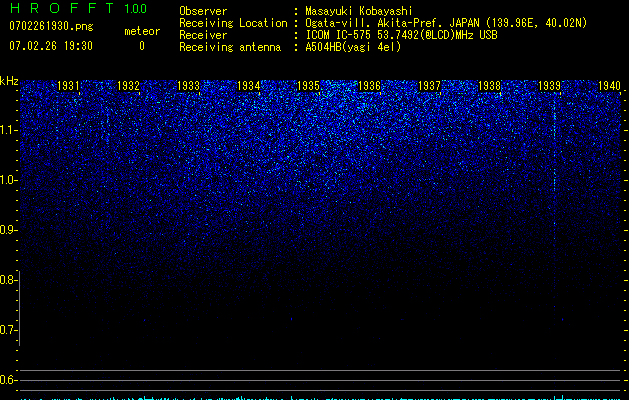This screenshot has width=629, height=400.
Task: Click the Receiving Location label
Action: 233,23
